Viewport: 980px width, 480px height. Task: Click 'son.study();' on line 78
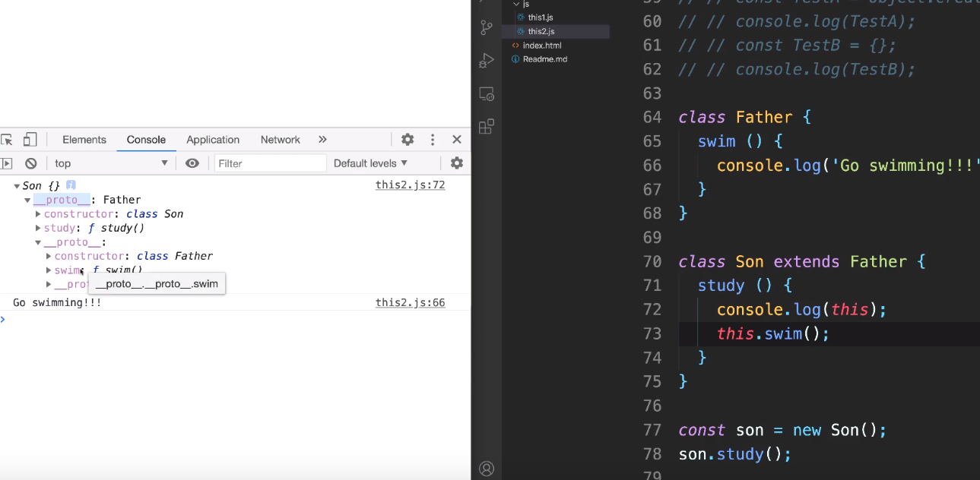point(735,454)
